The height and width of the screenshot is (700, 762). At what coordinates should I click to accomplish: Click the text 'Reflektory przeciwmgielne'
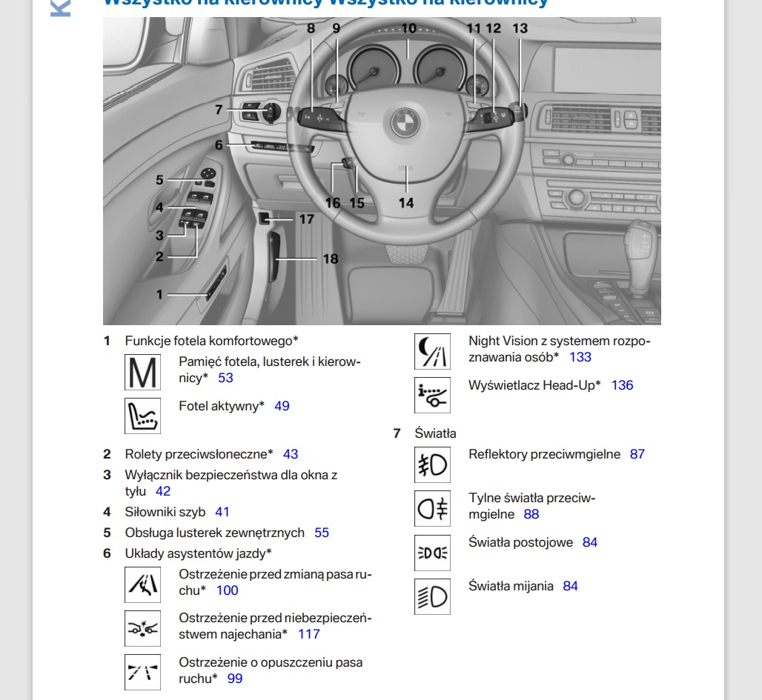[544, 454]
